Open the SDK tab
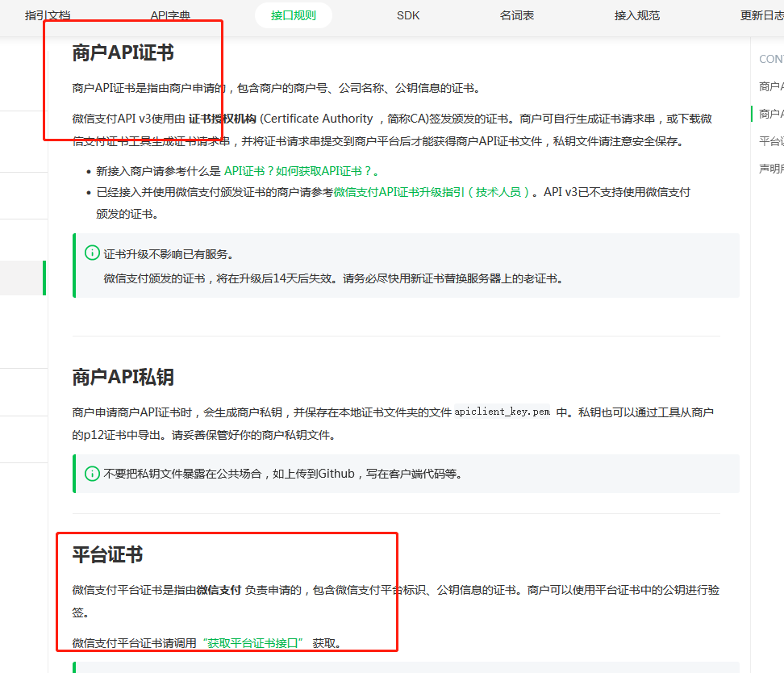 408,15
